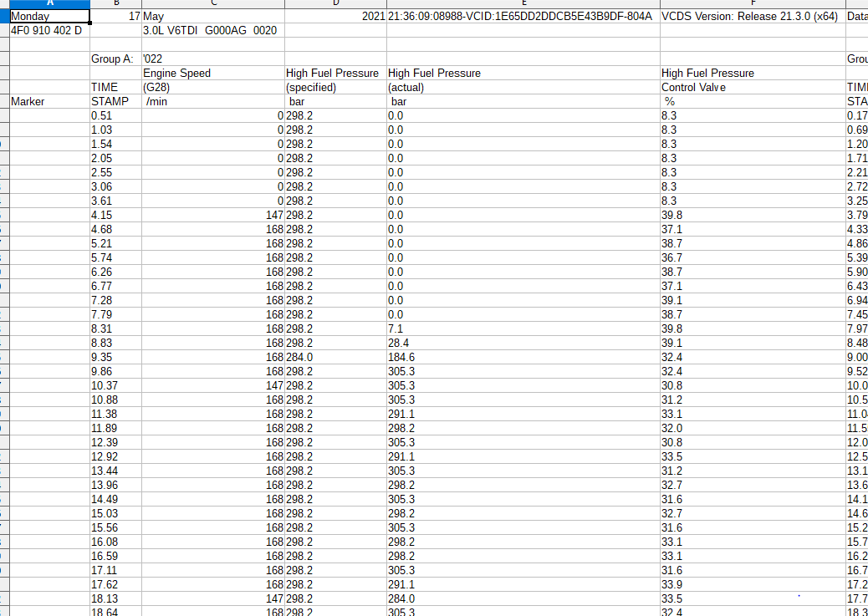Screen dimensions: 868x616
Task: Select the actual pressure value 28.4
Action: 523,344
